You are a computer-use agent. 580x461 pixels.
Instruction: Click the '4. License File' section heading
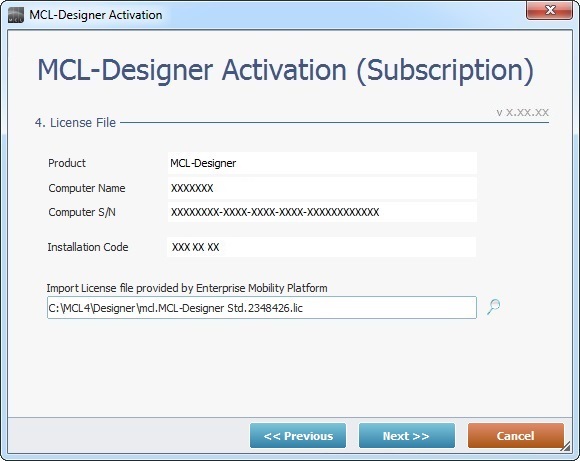point(75,122)
